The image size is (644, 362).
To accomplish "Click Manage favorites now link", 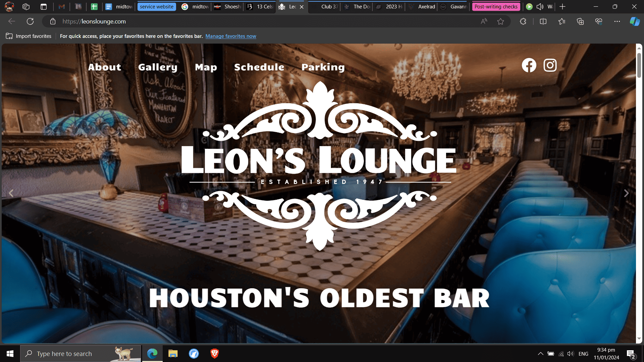I will [x=231, y=36].
